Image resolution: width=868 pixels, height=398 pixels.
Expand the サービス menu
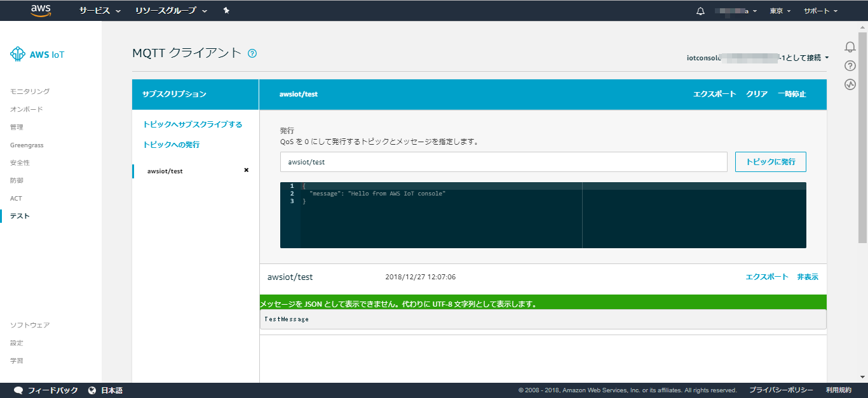[100, 11]
